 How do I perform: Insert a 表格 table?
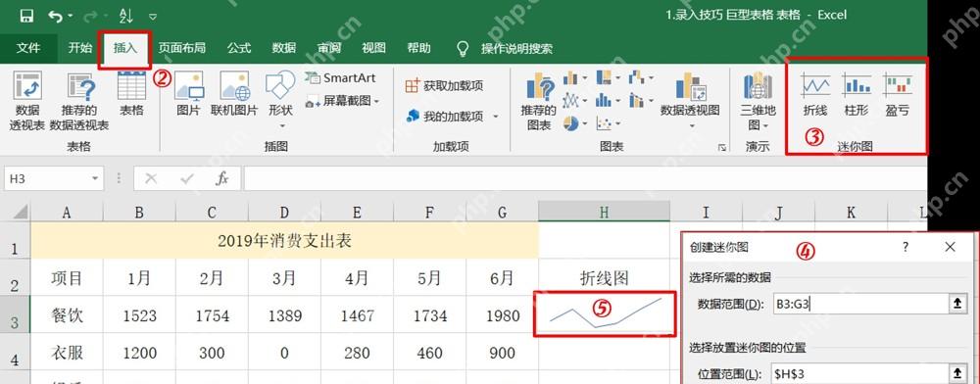[x=131, y=94]
